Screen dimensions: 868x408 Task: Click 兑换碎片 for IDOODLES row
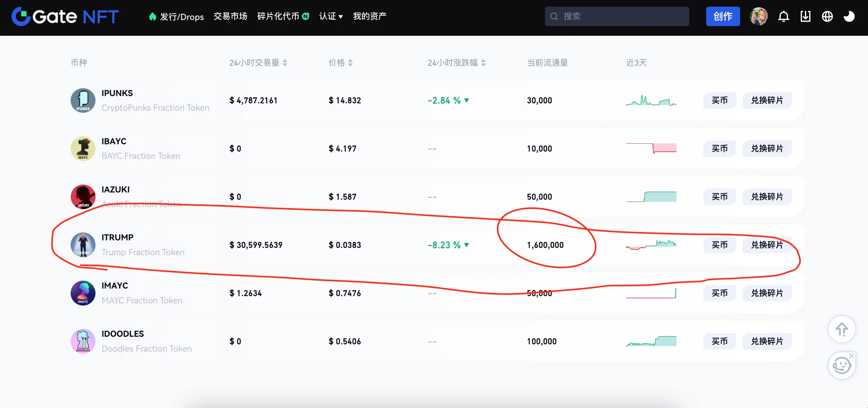point(767,341)
